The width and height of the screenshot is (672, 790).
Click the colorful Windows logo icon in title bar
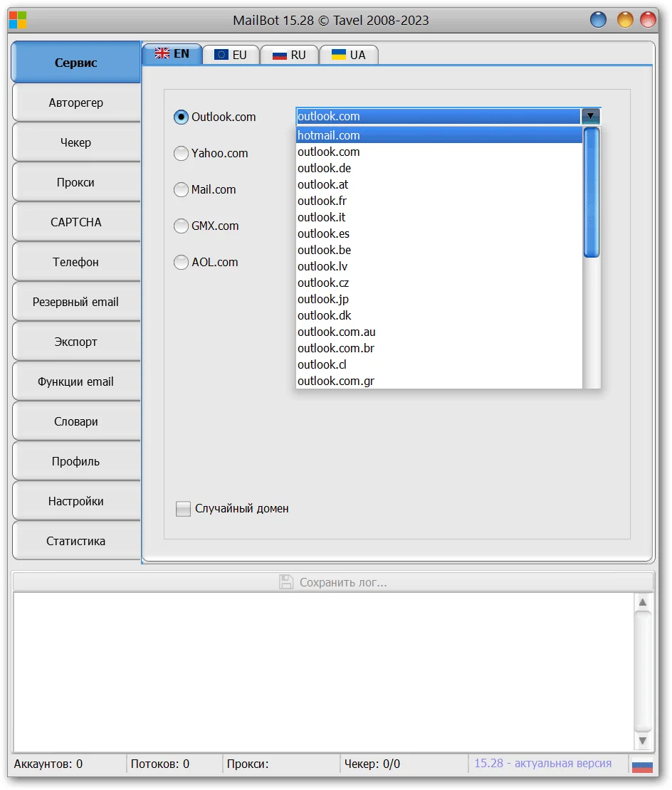click(x=18, y=20)
